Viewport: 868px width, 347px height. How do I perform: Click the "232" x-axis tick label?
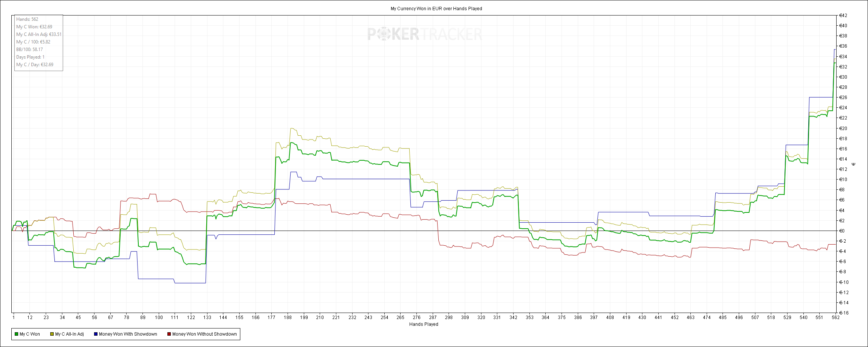tap(352, 318)
